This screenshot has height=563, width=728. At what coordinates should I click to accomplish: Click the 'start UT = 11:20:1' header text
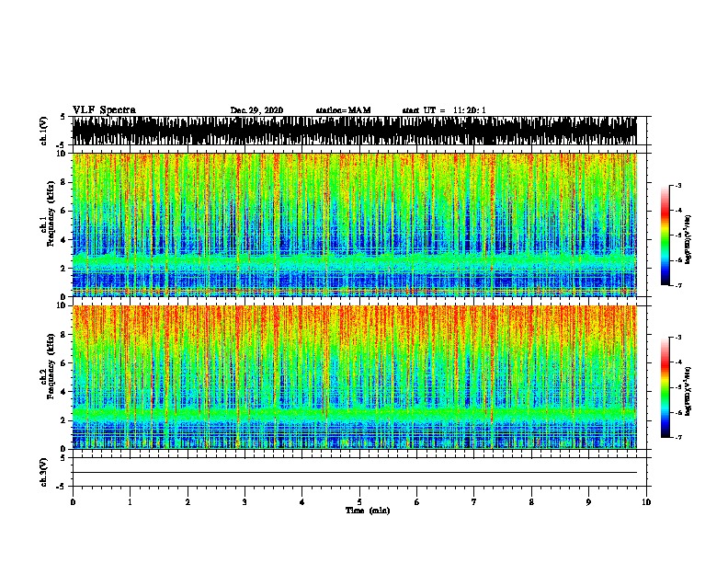(x=444, y=110)
